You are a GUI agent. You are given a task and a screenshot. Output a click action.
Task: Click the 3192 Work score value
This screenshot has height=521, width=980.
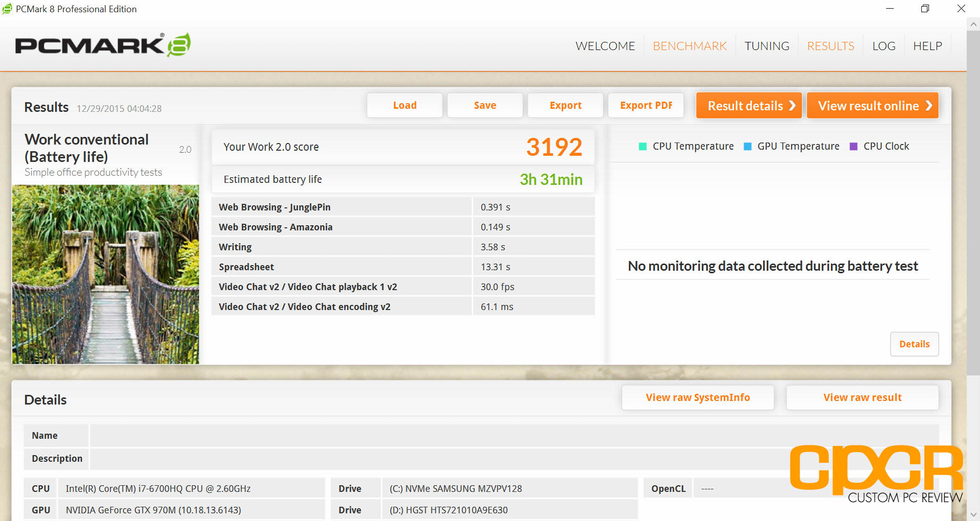pyautogui.click(x=554, y=147)
